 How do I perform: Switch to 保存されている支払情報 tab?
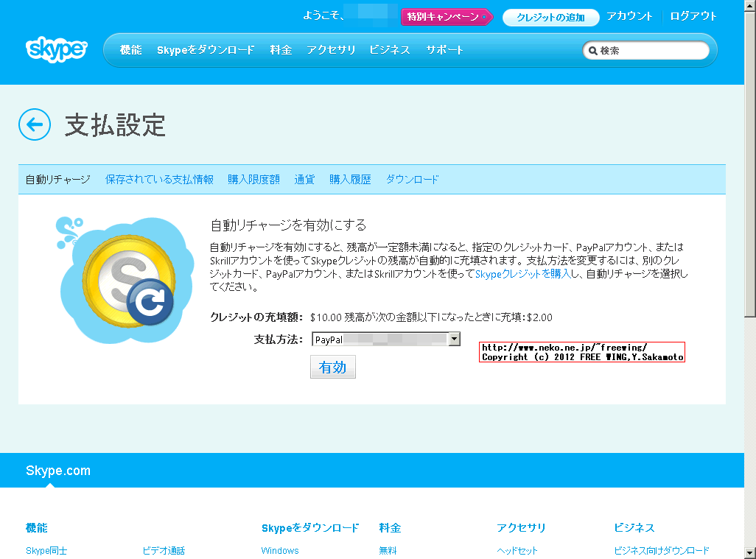[x=158, y=179]
